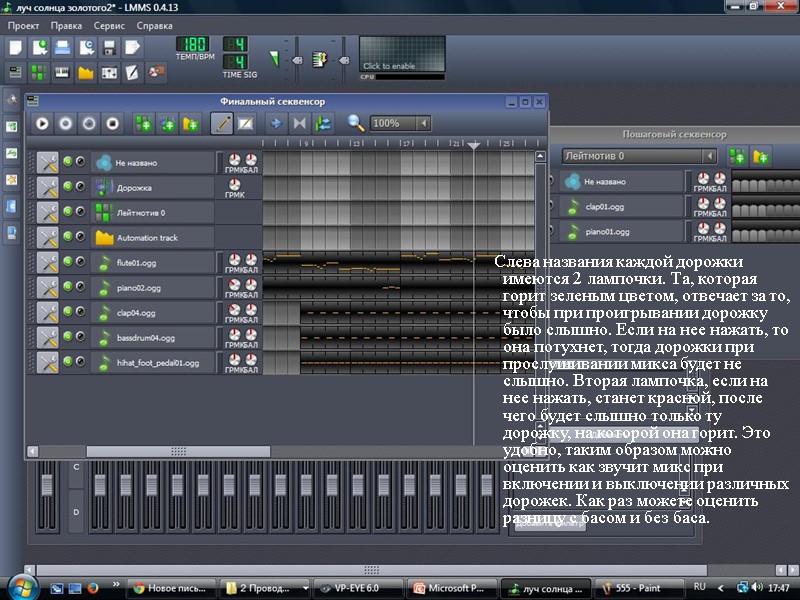Click the tempo 180 BPM display
This screenshot has height=600, width=800.
click(192, 44)
